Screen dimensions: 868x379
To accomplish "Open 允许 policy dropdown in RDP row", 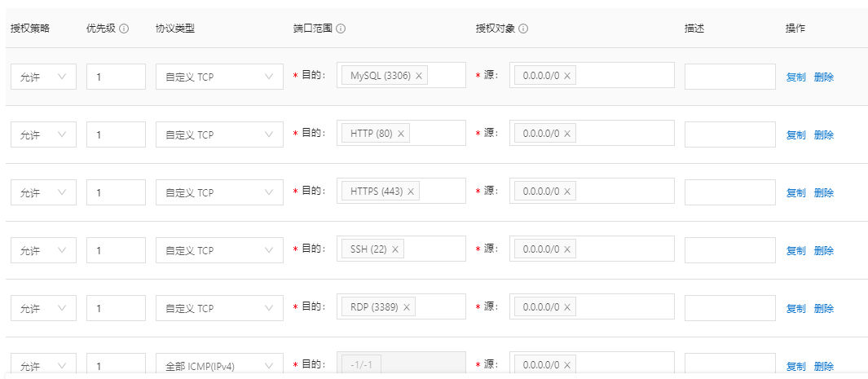I will pos(44,307).
